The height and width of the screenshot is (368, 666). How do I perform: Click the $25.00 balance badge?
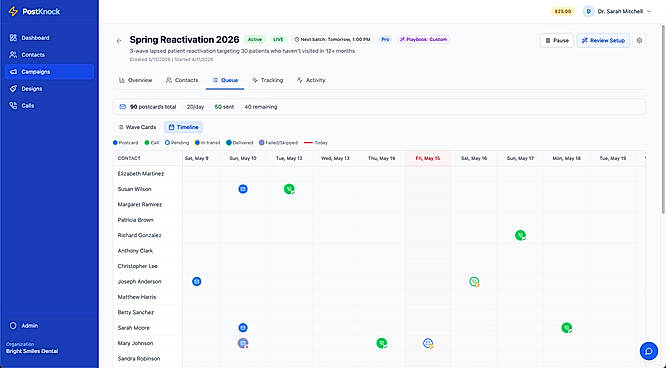563,11
